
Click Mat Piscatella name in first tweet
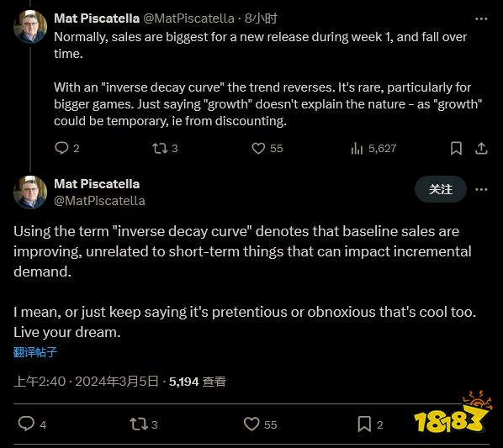coord(97,18)
